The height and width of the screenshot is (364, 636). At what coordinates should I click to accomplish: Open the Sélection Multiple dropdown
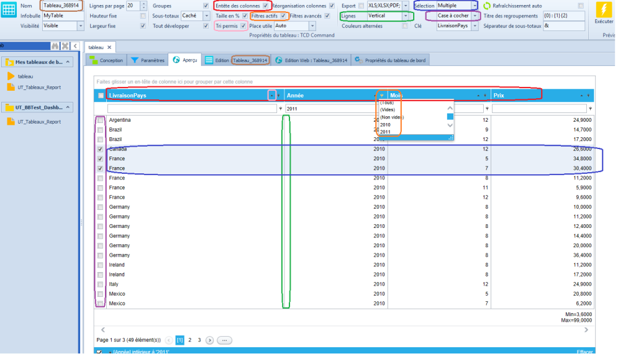click(x=475, y=6)
